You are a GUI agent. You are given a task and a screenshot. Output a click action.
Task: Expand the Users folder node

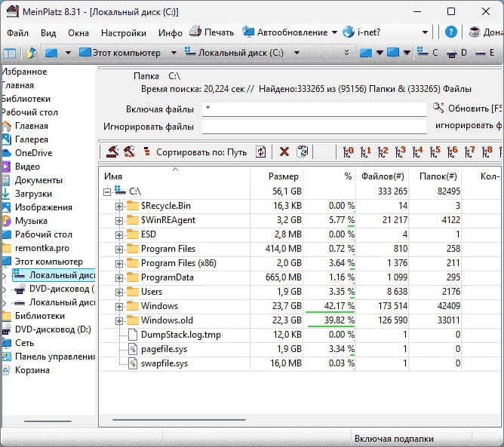(119, 292)
